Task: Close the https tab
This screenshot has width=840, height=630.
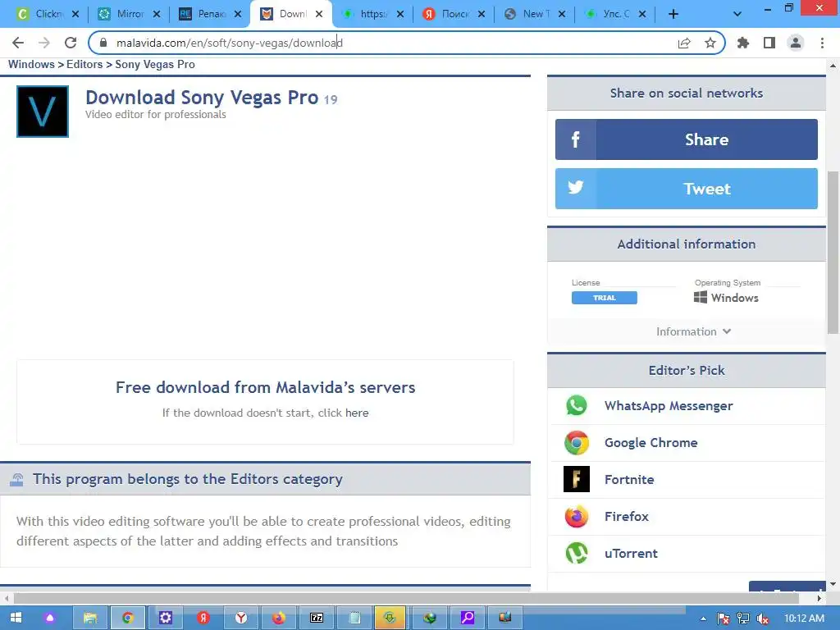Action: click(400, 14)
